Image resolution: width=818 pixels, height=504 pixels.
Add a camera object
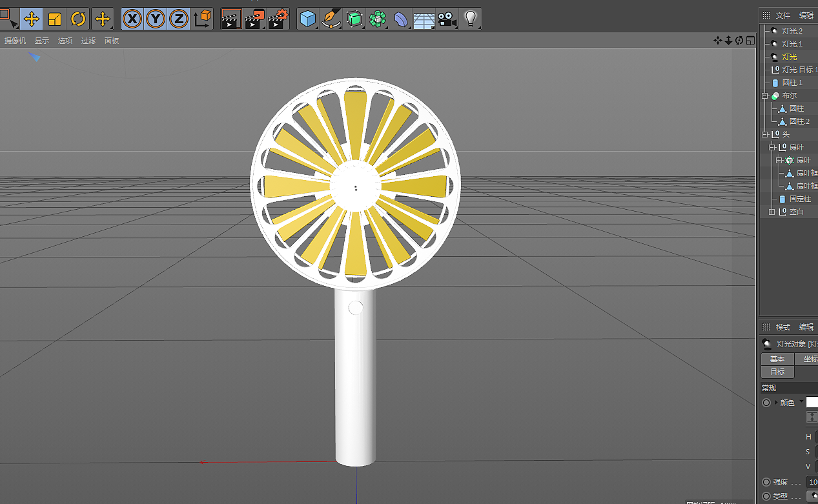(x=446, y=19)
